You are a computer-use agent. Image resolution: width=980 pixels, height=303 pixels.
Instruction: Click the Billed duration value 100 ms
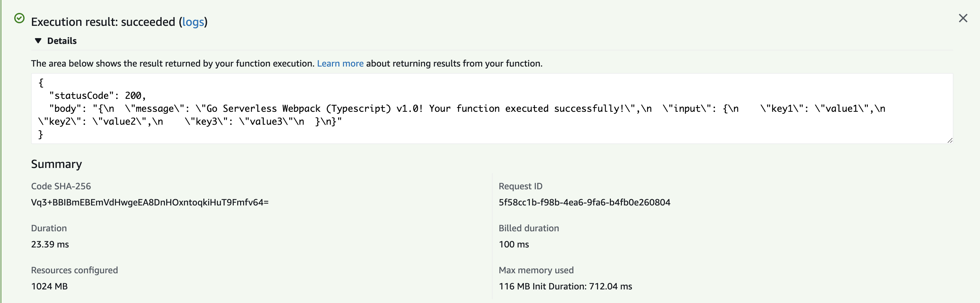tap(514, 244)
